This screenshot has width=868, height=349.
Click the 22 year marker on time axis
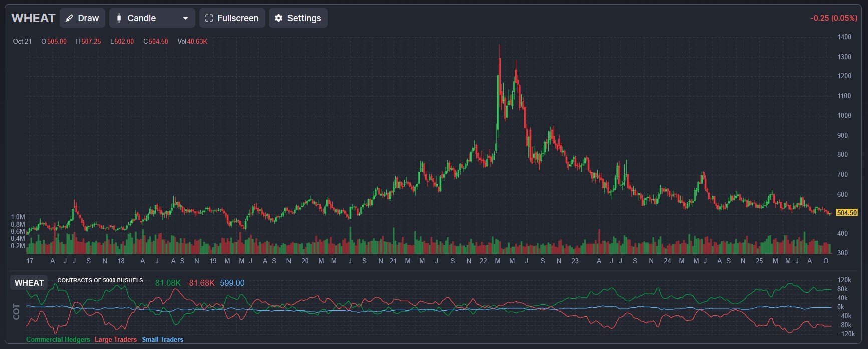483,261
